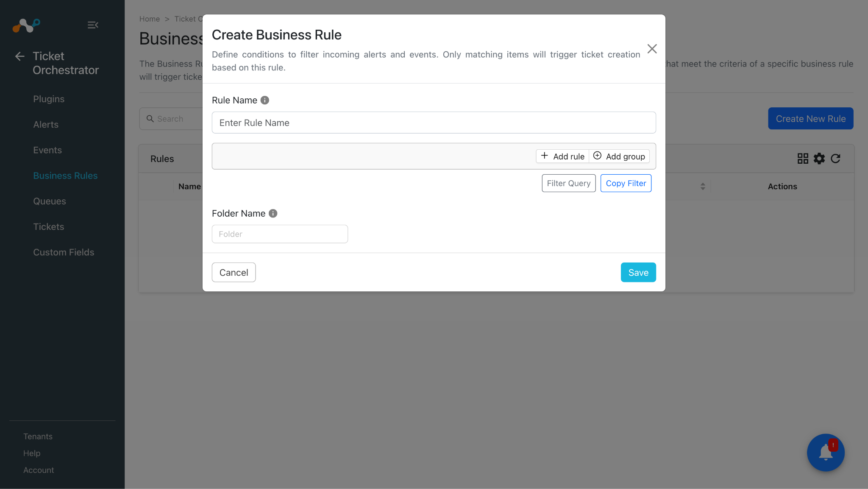The width and height of the screenshot is (868, 489).
Task: Click the Add rule button
Action: (562, 156)
